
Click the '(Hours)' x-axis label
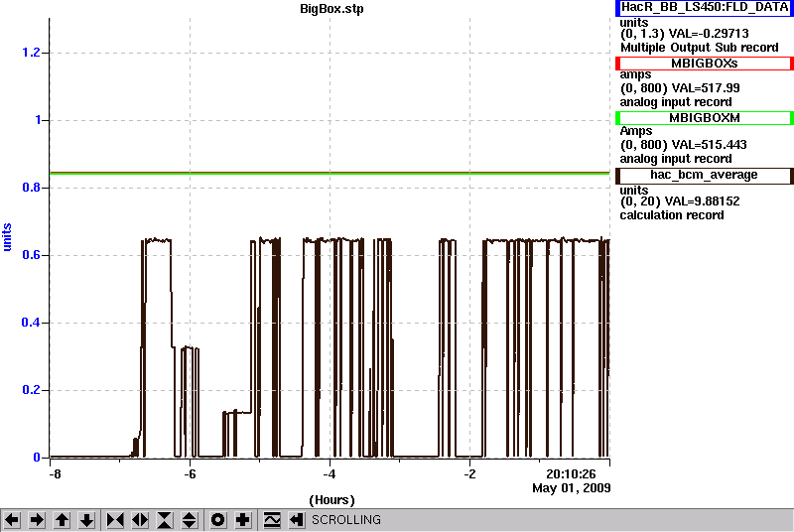coord(331,500)
